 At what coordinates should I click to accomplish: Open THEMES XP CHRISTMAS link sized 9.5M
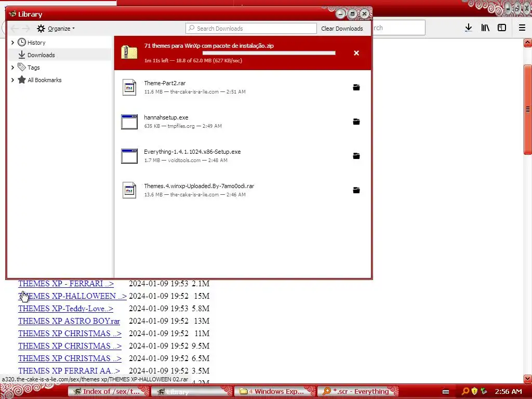[x=70, y=346]
